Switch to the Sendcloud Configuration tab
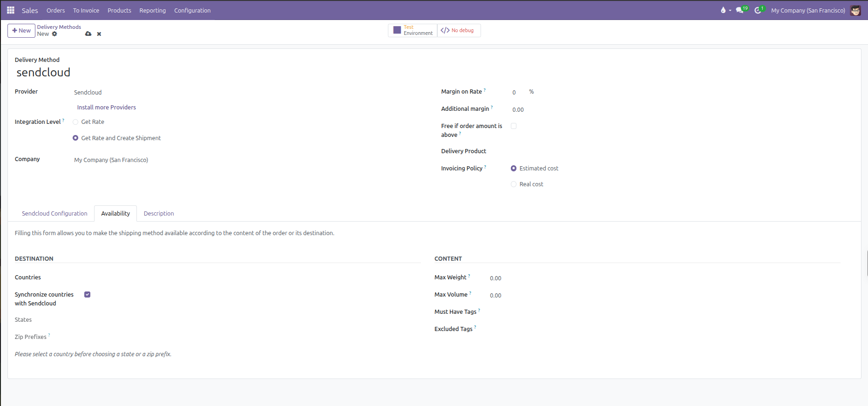The height and width of the screenshot is (406, 868). 54,214
